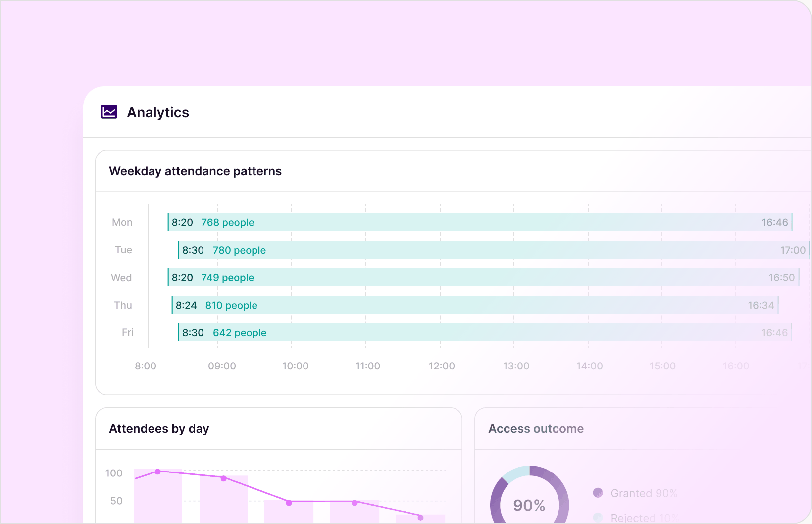
Task: Click the 12:00 time axis label
Action: pyautogui.click(x=442, y=366)
